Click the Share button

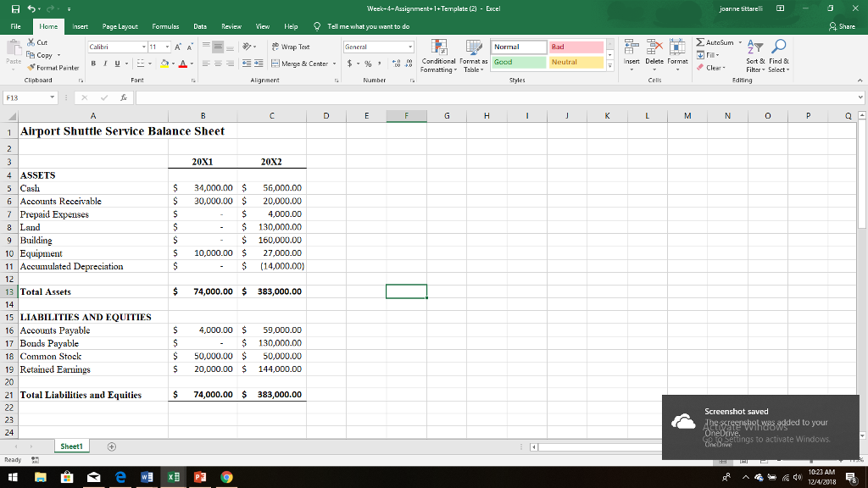tap(842, 26)
